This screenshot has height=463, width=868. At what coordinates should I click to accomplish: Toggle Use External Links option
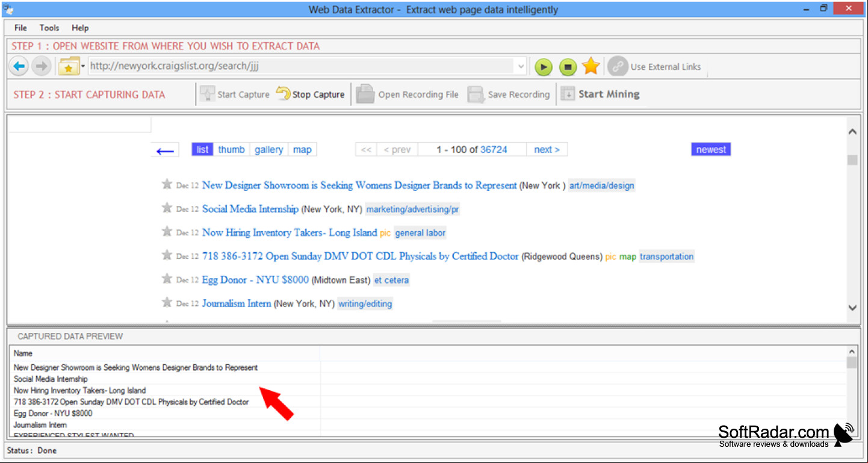point(654,67)
